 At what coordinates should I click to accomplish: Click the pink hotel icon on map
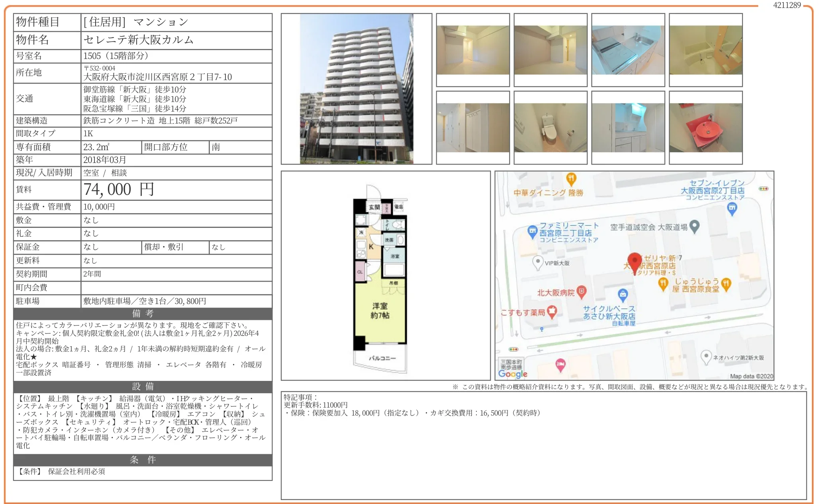(560, 364)
